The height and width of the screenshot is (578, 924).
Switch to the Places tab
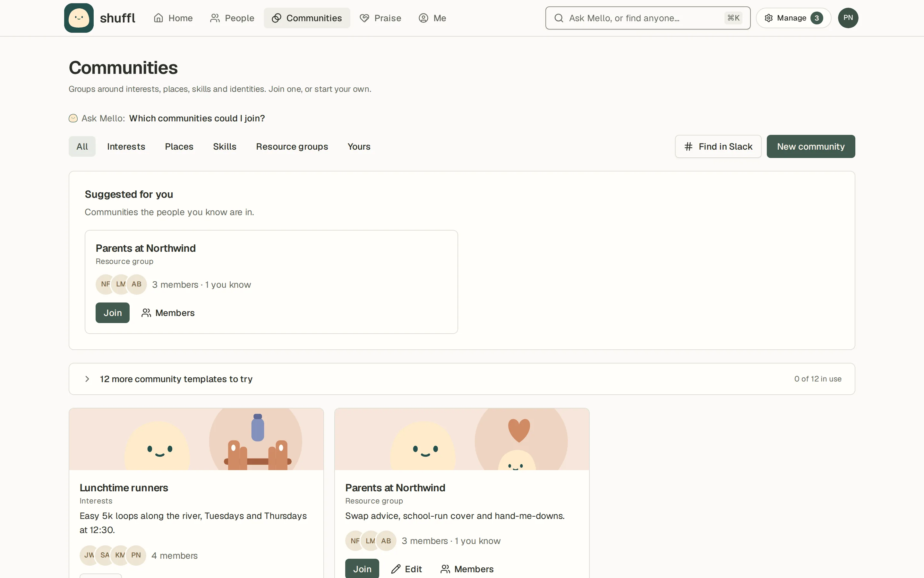coord(179,146)
